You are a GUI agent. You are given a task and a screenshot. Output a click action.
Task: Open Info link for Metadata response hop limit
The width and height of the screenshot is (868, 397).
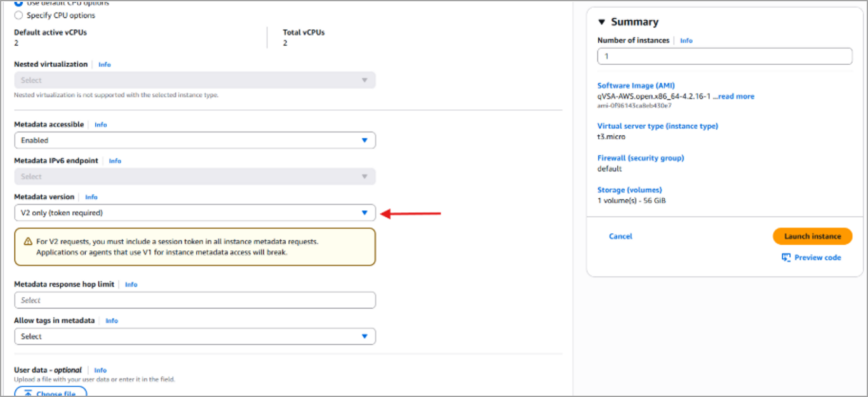tap(131, 285)
